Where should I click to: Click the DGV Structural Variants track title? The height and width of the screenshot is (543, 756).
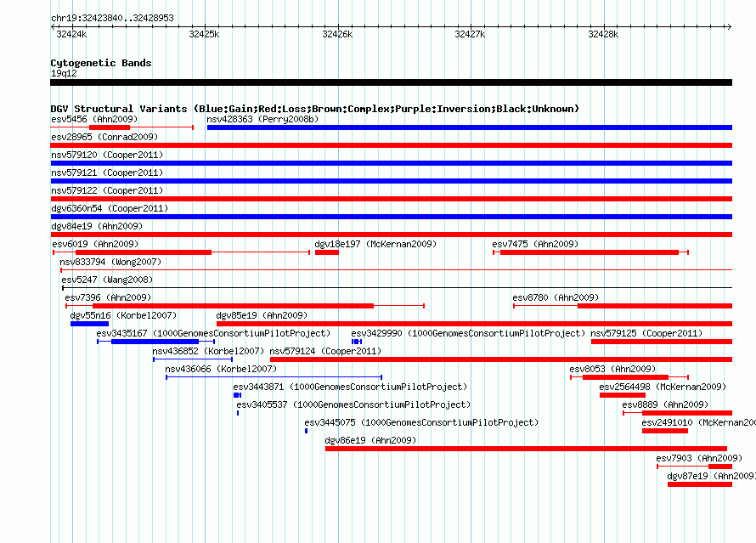(315, 109)
